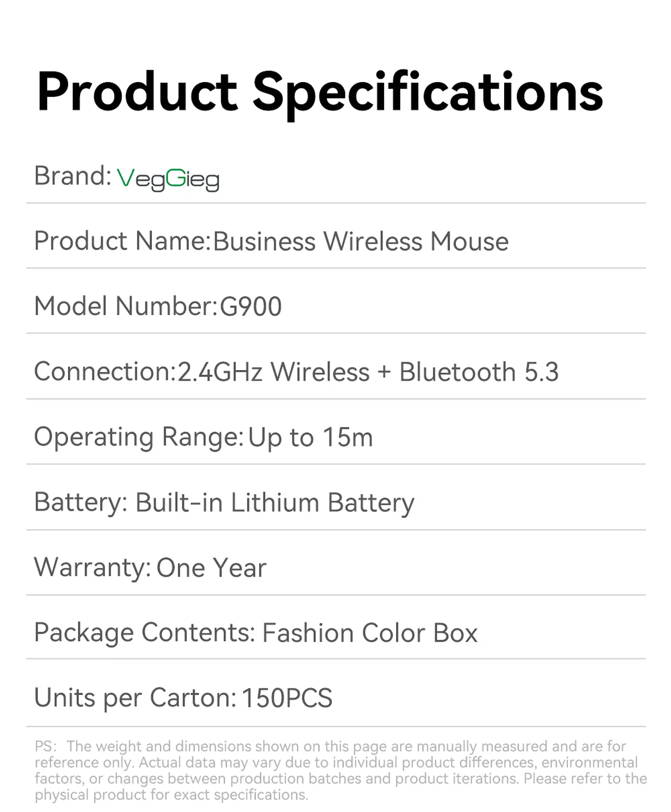Click the "Operating Range:" label
671x812 pixels.
coord(138,437)
